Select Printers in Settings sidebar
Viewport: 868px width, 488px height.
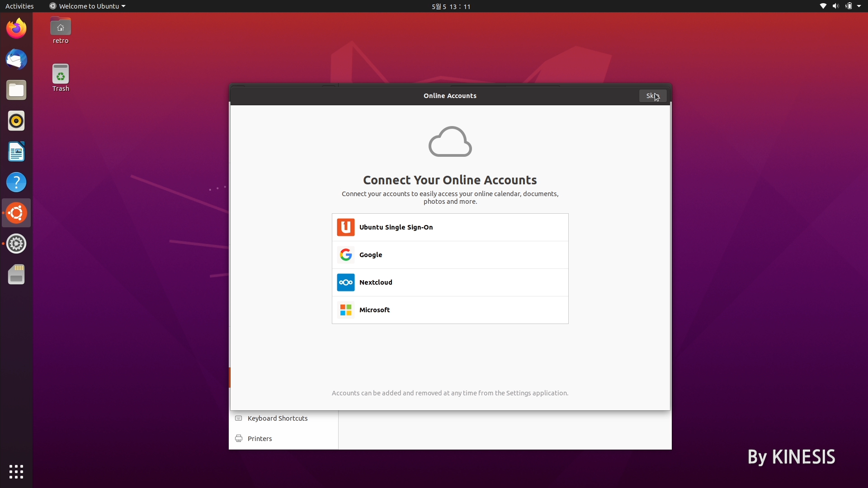click(x=259, y=439)
